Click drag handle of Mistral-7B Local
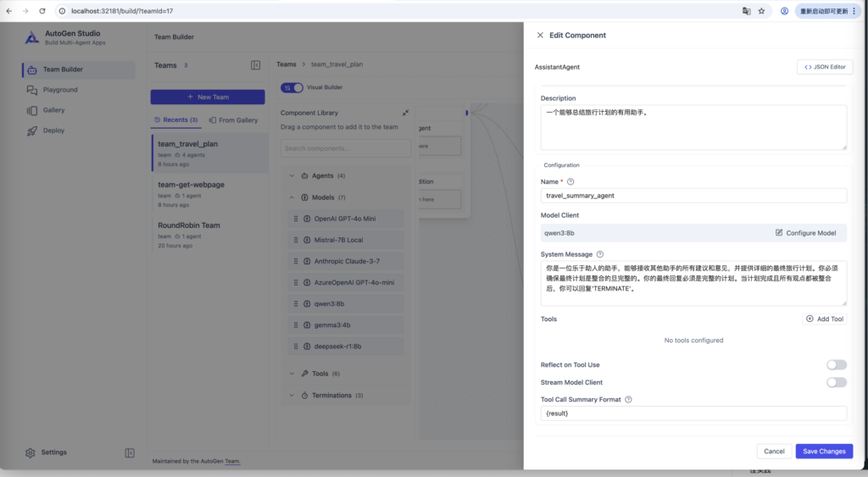Screen dimensions: 868x477 296,240
